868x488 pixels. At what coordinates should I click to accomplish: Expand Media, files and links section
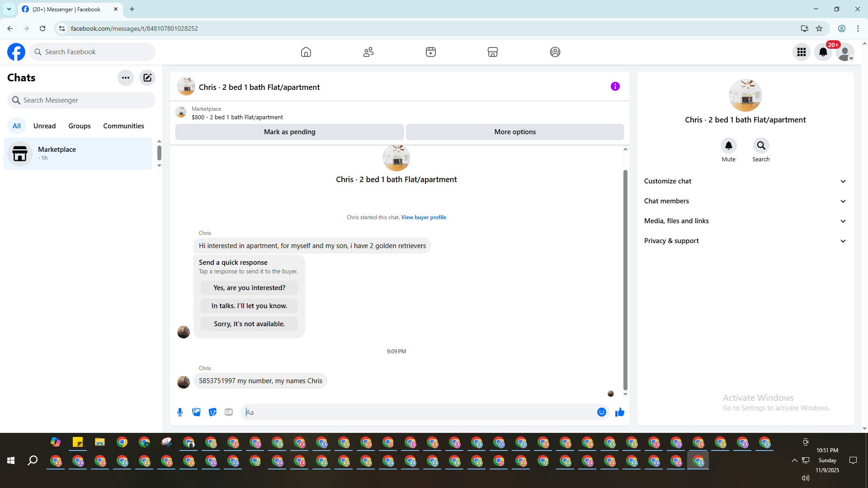(x=745, y=221)
